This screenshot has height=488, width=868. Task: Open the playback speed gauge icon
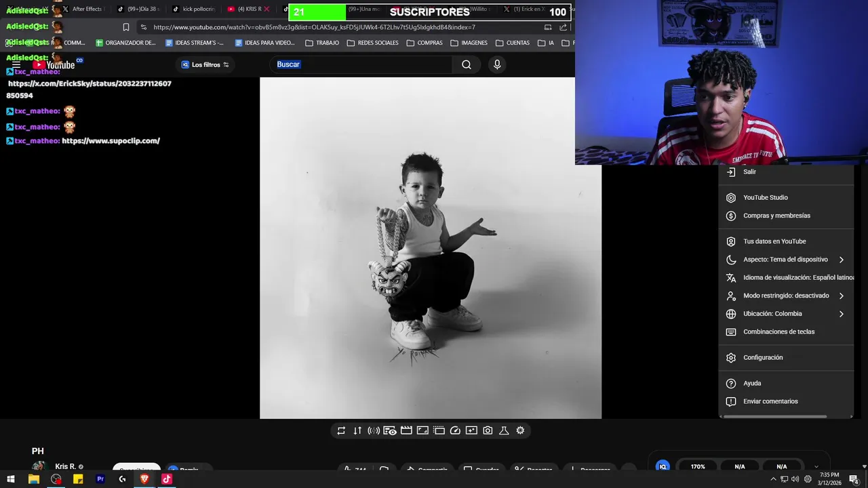click(x=455, y=430)
